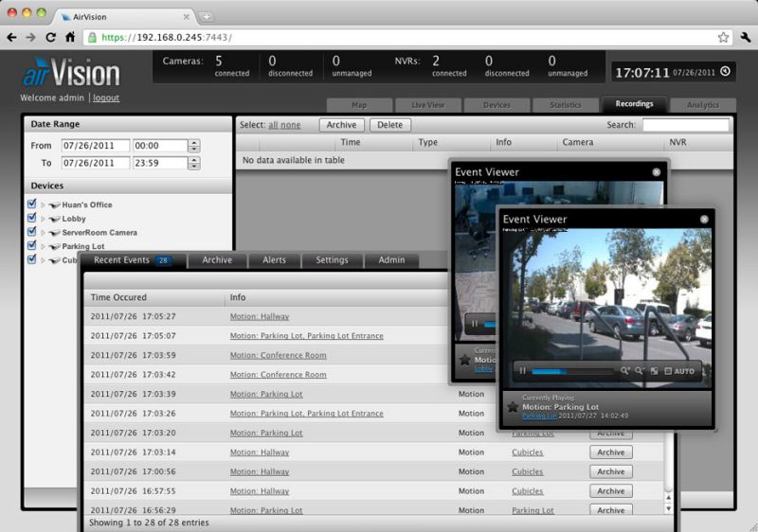The width and height of the screenshot is (758, 532).
Task: Toggle the AUTO checkbox in Event Viewer
Action: (x=668, y=371)
